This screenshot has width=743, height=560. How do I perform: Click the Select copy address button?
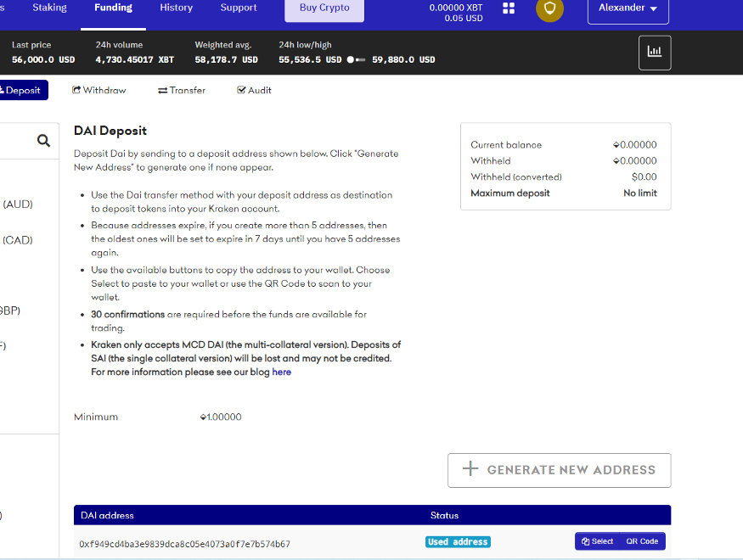coord(597,541)
